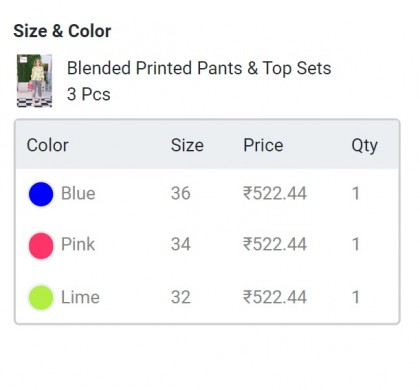
Task: Select size 32 in Lime row
Action: point(181,297)
